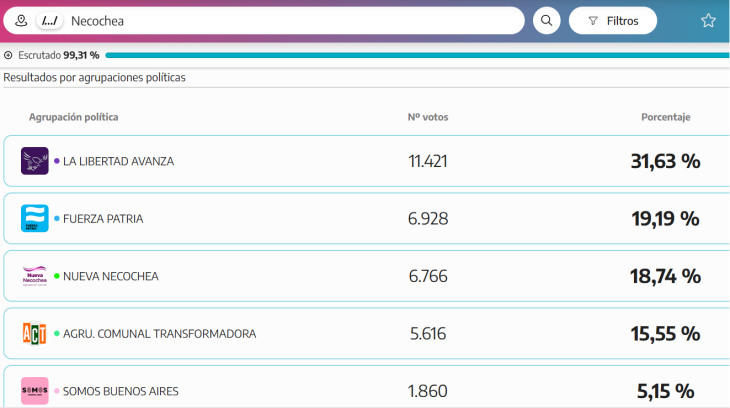This screenshot has height=408, width=730.
Task: Click 'Resultados por agrupaciones políticas' heading
Action: coord(95,77)
